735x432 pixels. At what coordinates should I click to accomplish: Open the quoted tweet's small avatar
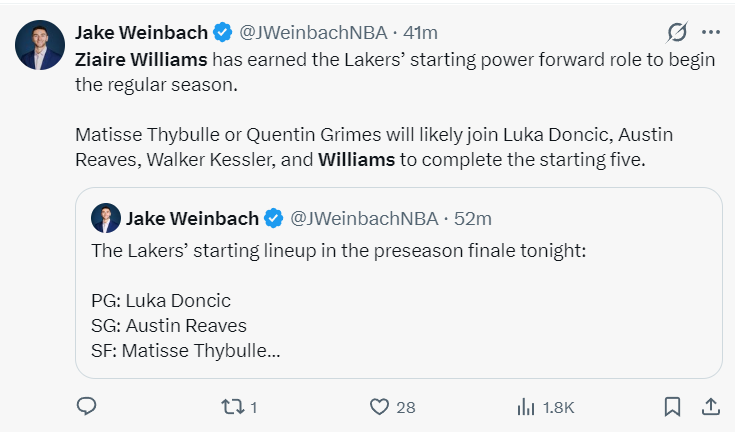[106, 218]
